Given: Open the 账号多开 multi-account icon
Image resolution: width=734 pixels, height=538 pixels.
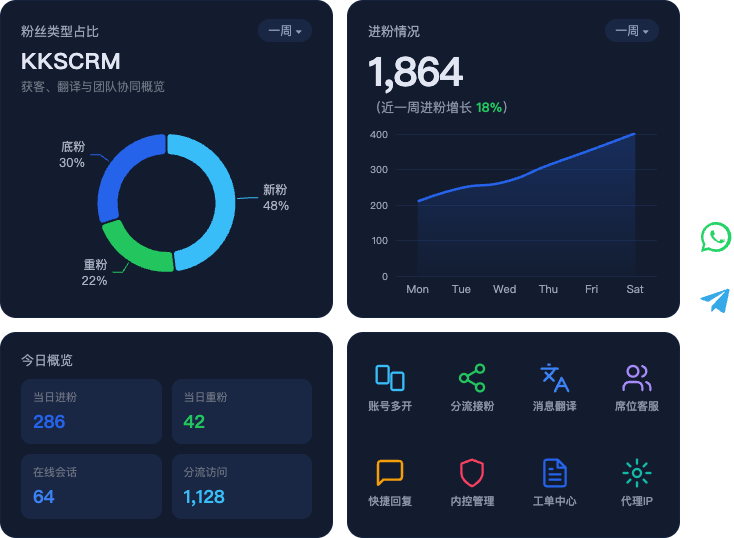Looking at the screenshot, I should pyautogui.click(x=389, y=377).
